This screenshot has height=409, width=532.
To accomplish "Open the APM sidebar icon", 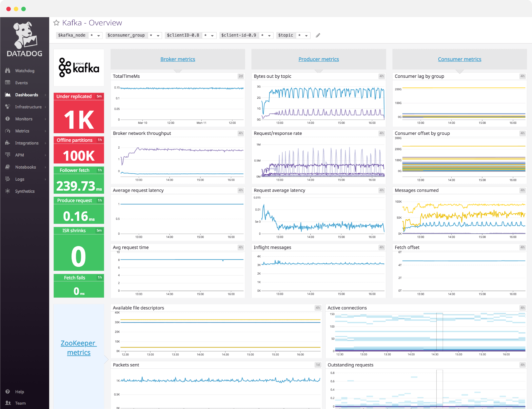I will pos(8,155).
